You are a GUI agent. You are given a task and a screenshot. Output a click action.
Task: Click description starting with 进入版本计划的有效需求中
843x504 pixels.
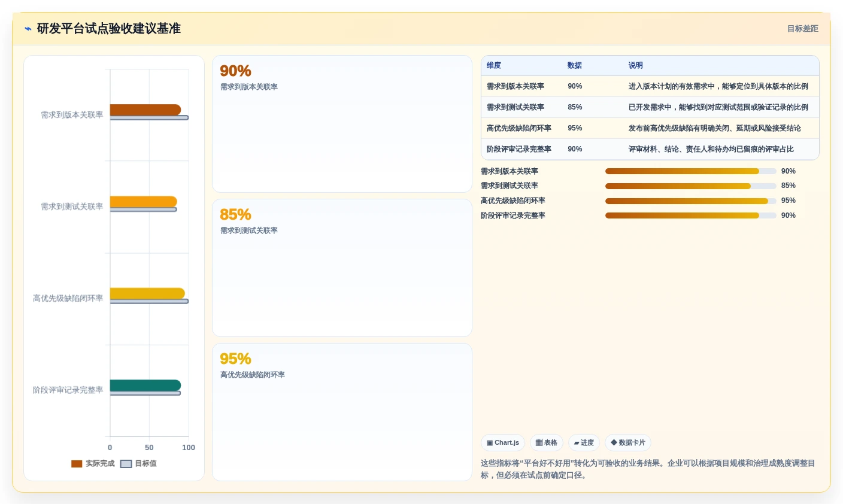[x=718, y=86]
